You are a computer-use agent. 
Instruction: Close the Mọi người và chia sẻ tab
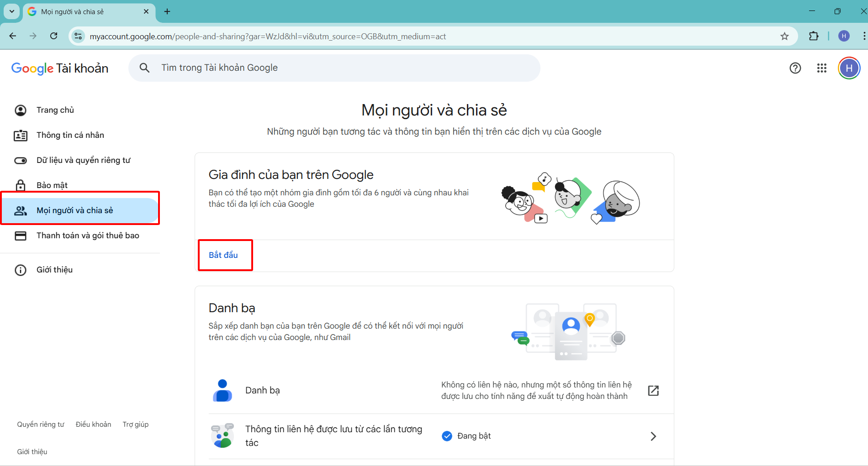click(146, 11)
